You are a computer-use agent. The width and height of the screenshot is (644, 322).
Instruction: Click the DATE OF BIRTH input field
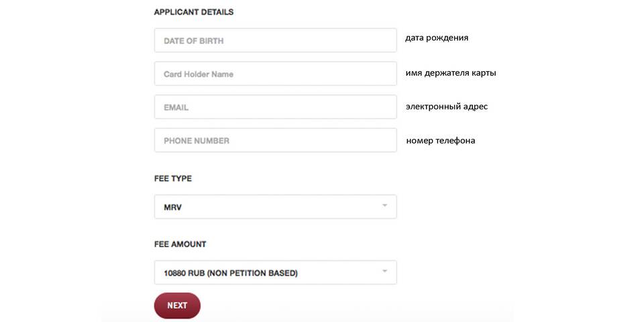tap(275, 40)
